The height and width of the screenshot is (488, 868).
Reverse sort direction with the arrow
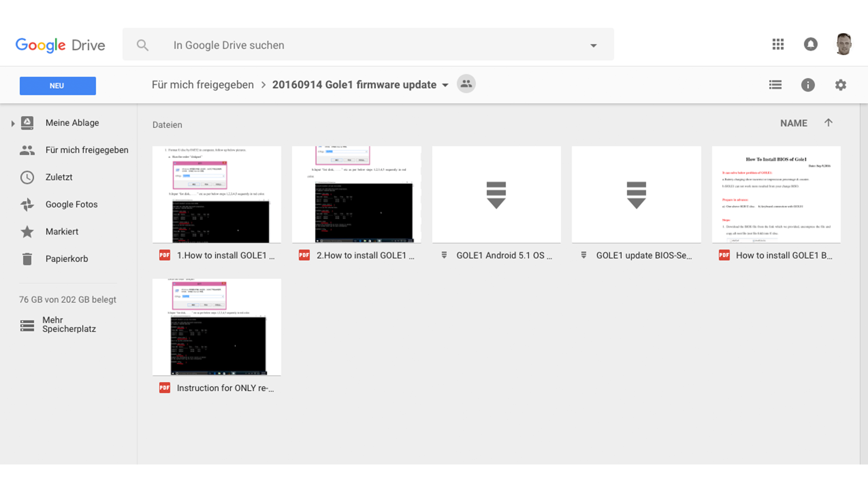coord(828,123)
